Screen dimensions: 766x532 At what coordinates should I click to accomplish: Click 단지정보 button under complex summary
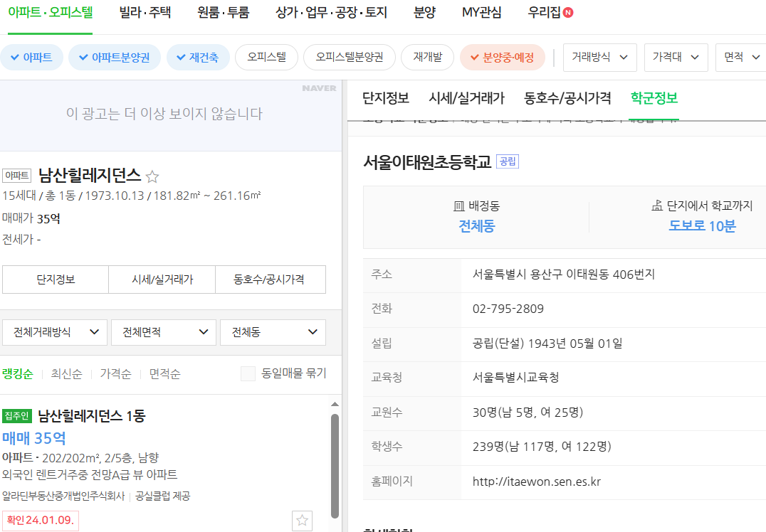click(x=56, y=280)
